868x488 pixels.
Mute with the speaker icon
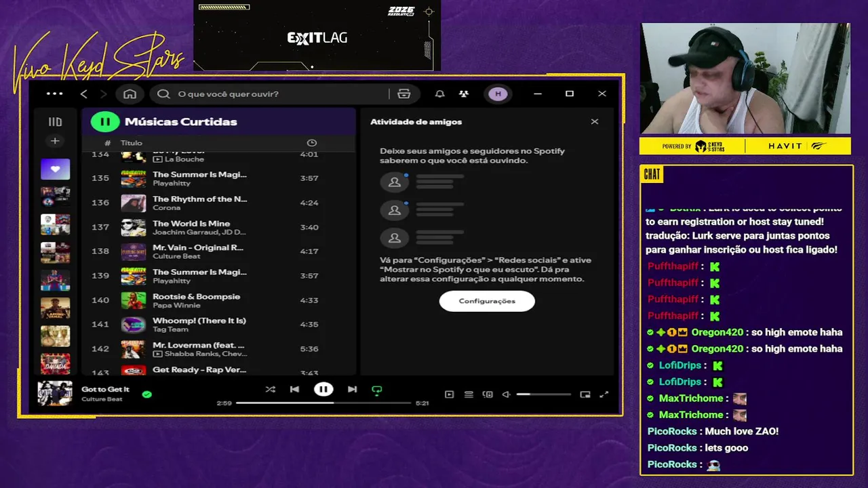(x=506, y=394)
